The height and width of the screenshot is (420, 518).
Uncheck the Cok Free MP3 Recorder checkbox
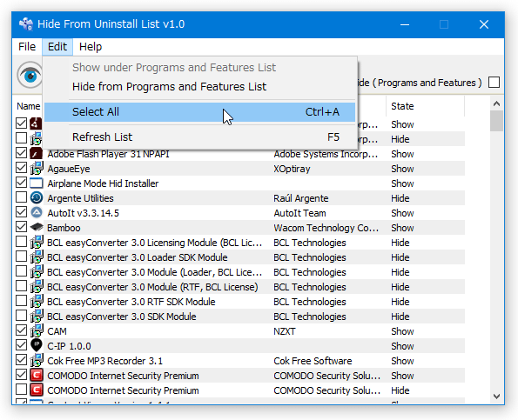click(x=21, y=360)
